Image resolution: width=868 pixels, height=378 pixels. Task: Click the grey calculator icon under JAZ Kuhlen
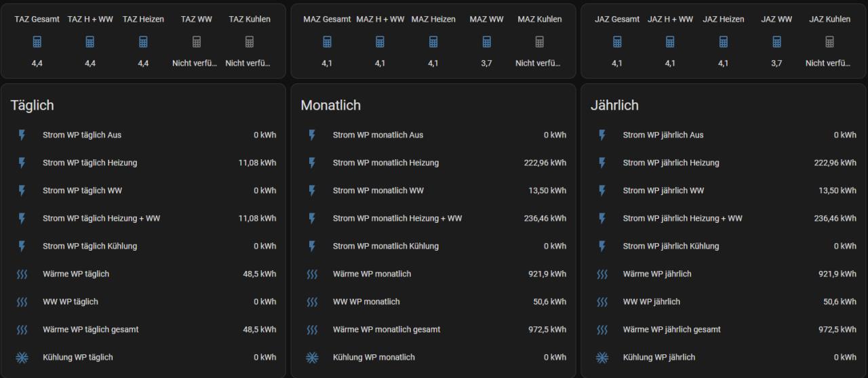point(829,42)
